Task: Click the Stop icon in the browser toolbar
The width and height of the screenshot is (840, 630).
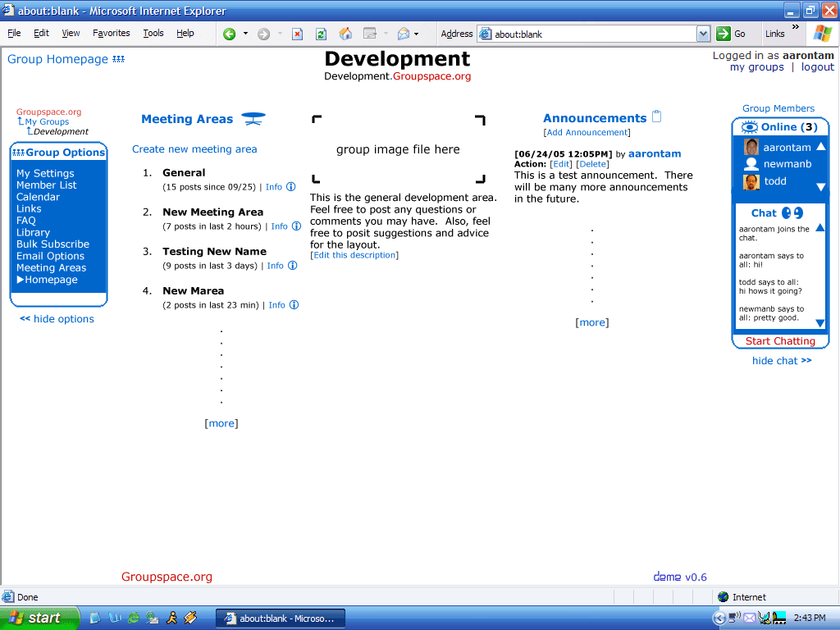Action: 298,34
